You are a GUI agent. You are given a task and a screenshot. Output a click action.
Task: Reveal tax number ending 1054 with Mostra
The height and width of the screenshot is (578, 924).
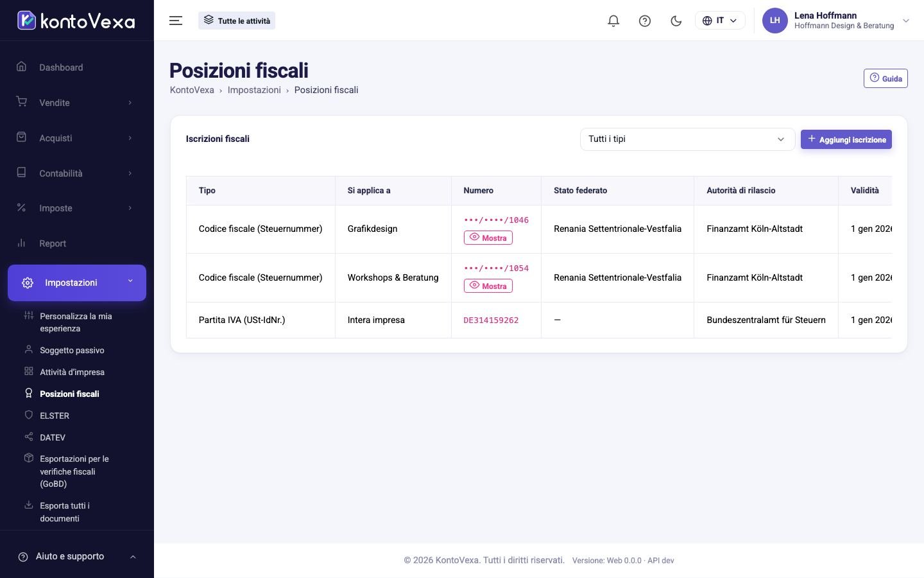pyautogui.click(x=488, y=286)
